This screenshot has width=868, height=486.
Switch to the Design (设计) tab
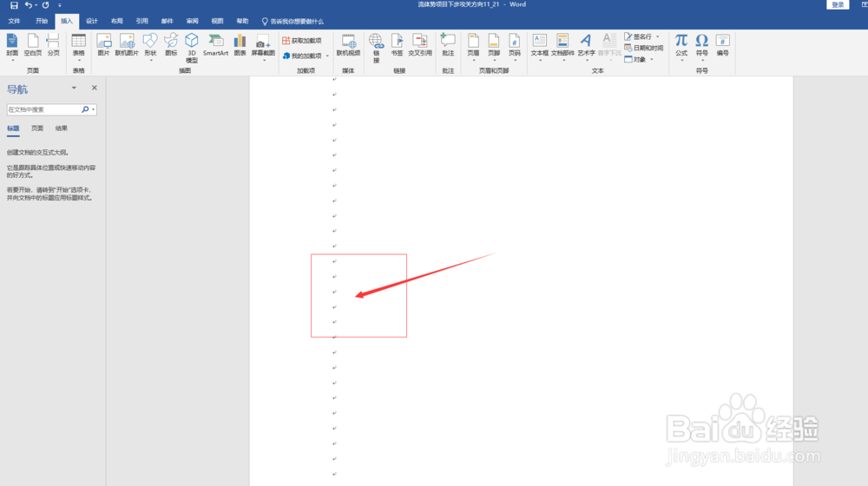point(92,21)
